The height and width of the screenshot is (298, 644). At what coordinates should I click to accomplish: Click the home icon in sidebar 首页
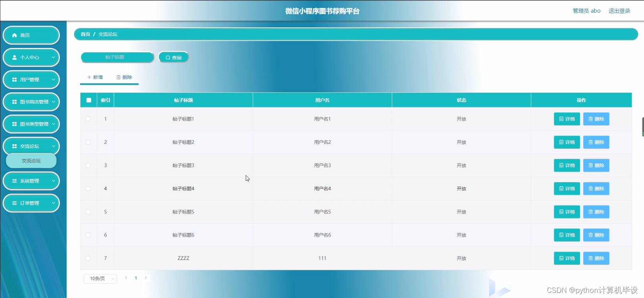click(x=15, y=35)
